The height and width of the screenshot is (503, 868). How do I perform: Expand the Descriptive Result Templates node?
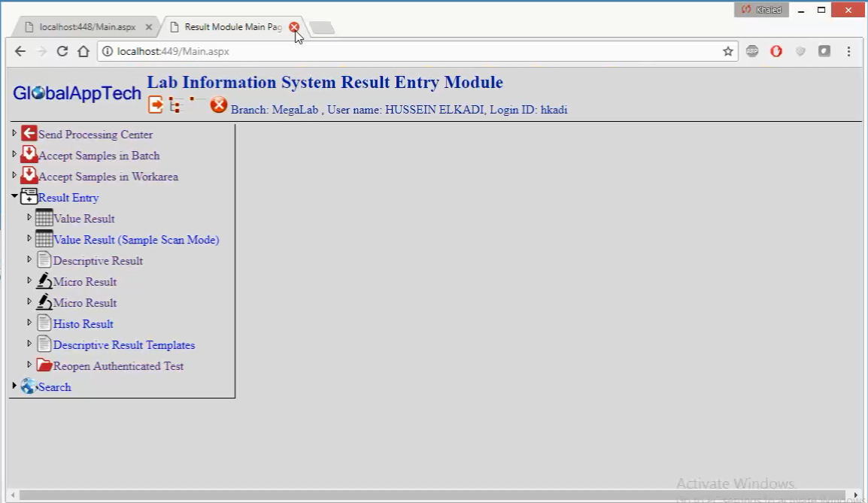click(29, 344)
